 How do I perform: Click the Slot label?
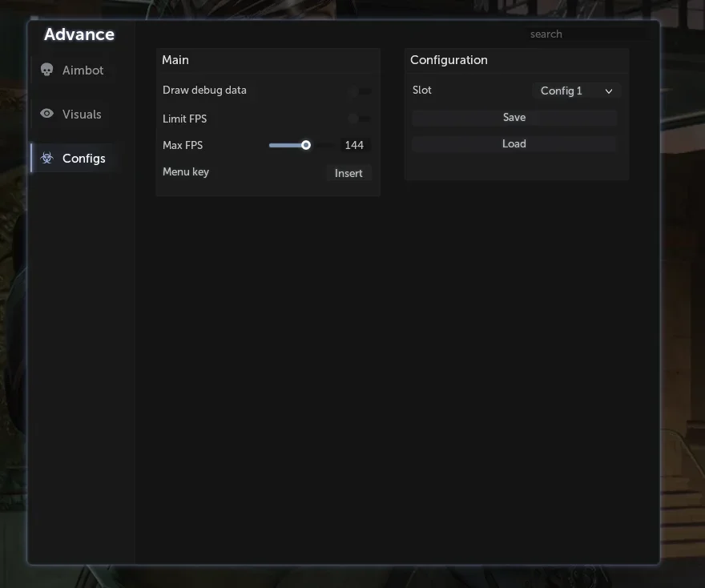click(421, 91)
